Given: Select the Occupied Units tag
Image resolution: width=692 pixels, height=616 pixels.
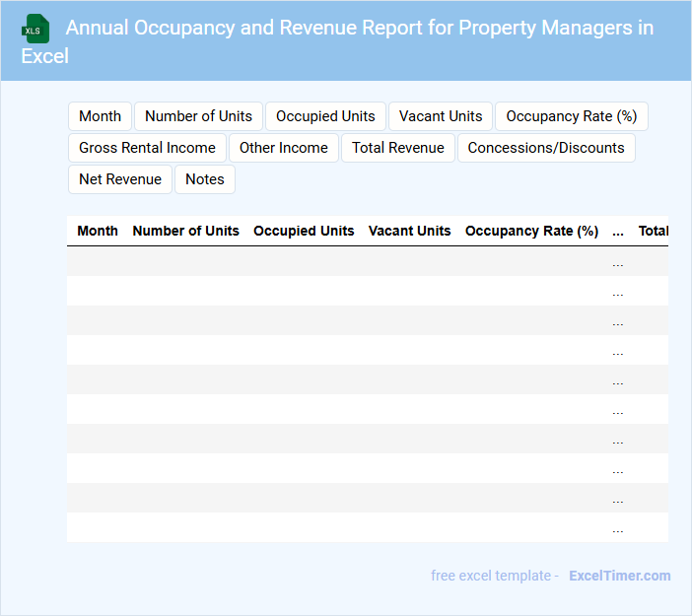Looking at the screenshot, I should point(325,116).
